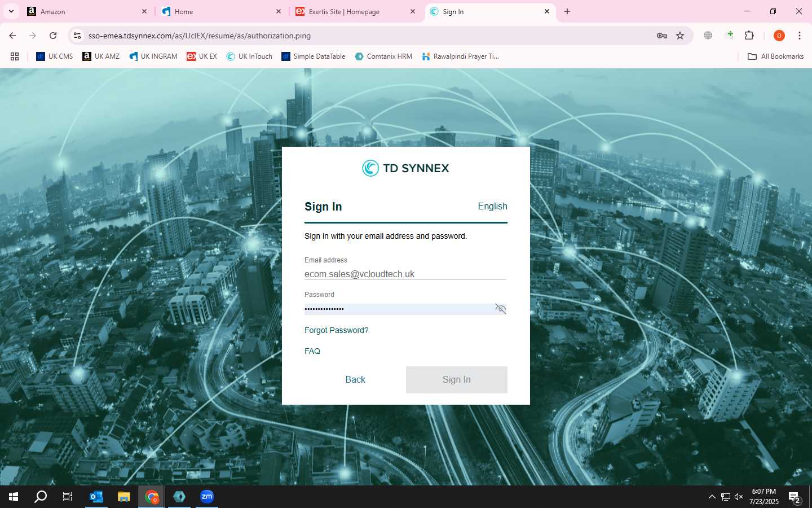The image size is (812, 508).
Task: Focus the Email address field
Action: [405, 274]
